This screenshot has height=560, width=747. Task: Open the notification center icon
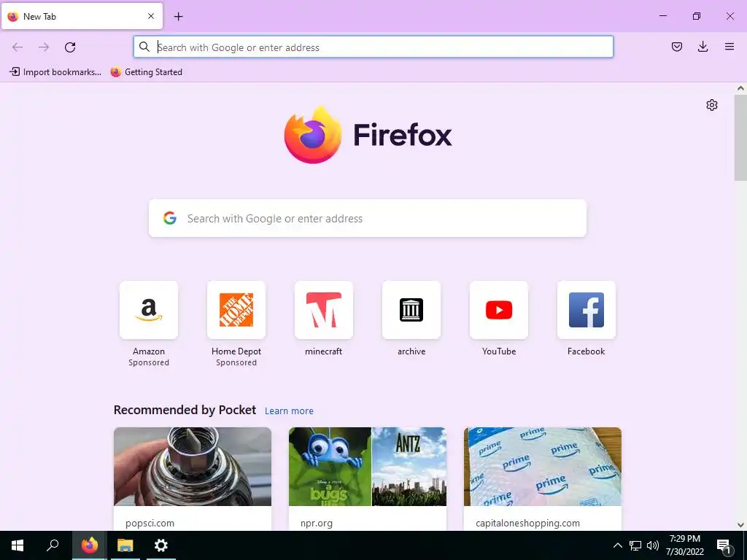click(724, 545)
